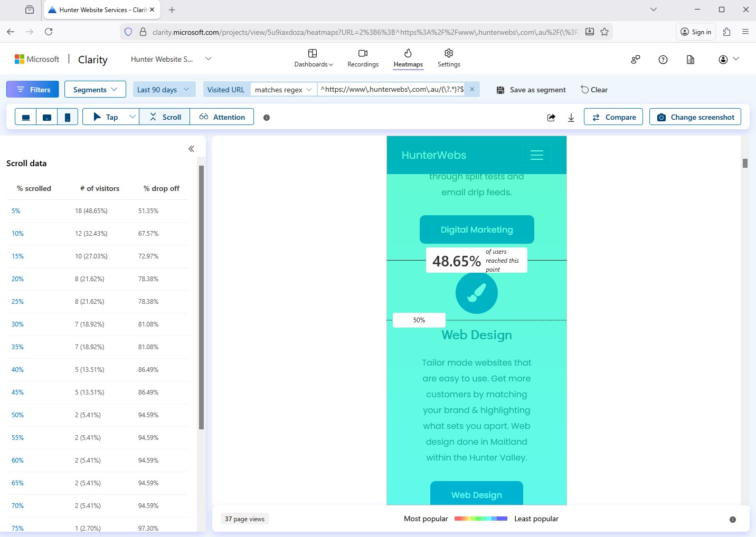Click the site padlock icon
The width and height of the screenshot is (756, 537).
point(143,32)
